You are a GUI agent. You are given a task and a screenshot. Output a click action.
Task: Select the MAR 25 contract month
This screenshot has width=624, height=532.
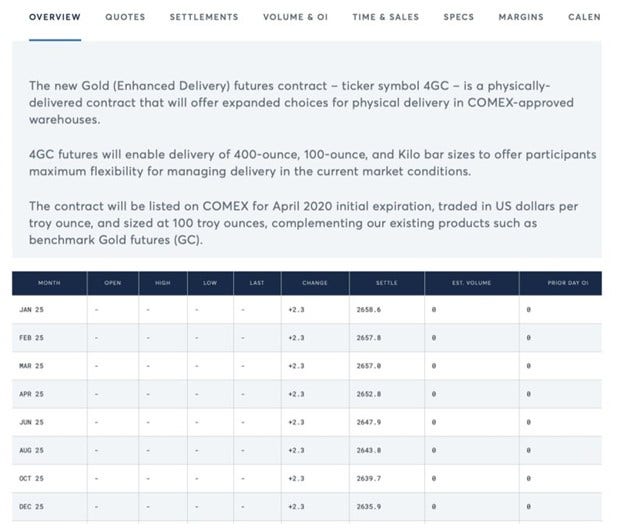point(31,366)
